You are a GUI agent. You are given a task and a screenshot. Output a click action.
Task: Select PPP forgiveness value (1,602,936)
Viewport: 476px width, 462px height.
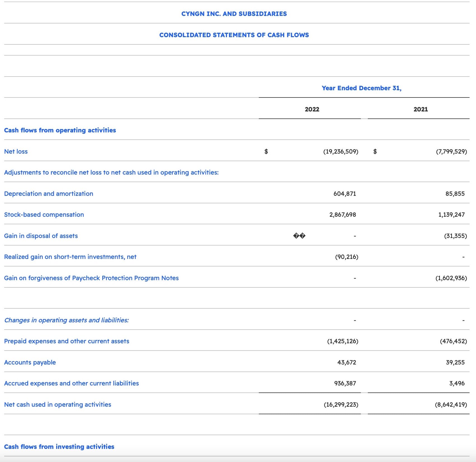point(451,278)
